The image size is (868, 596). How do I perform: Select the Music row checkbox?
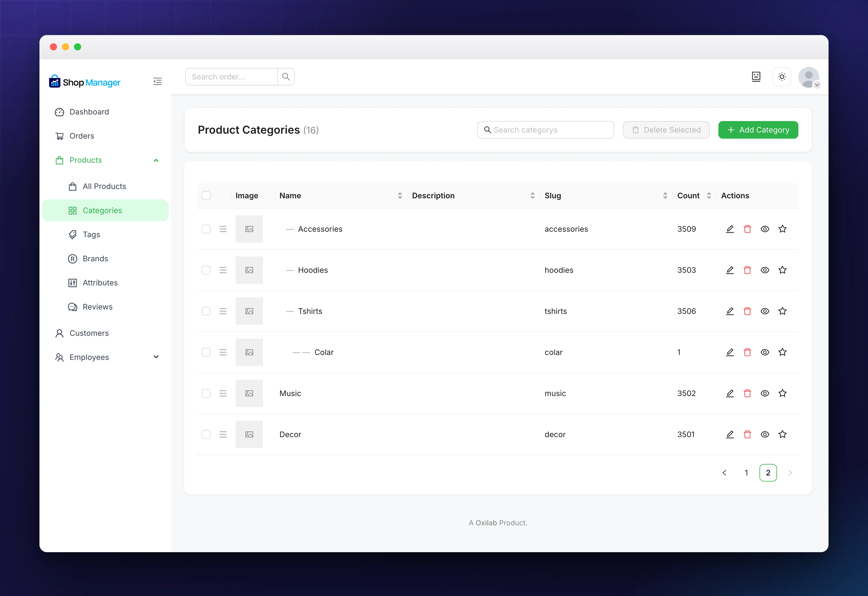(x=206, y=393)
